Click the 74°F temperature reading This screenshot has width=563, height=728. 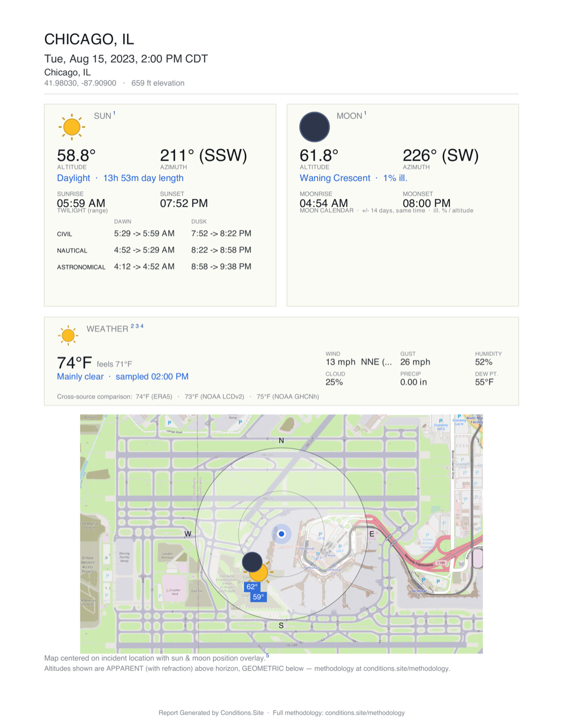pyautogui.click(x=74, y=363)
